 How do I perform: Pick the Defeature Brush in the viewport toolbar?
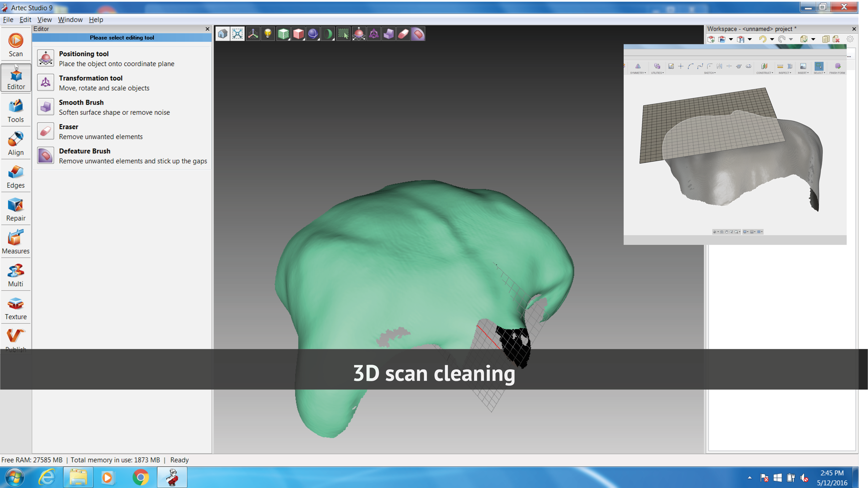418,34
